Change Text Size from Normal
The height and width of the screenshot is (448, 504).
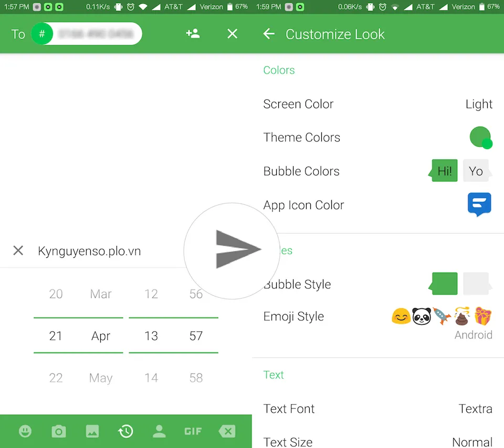click(377, 441)
